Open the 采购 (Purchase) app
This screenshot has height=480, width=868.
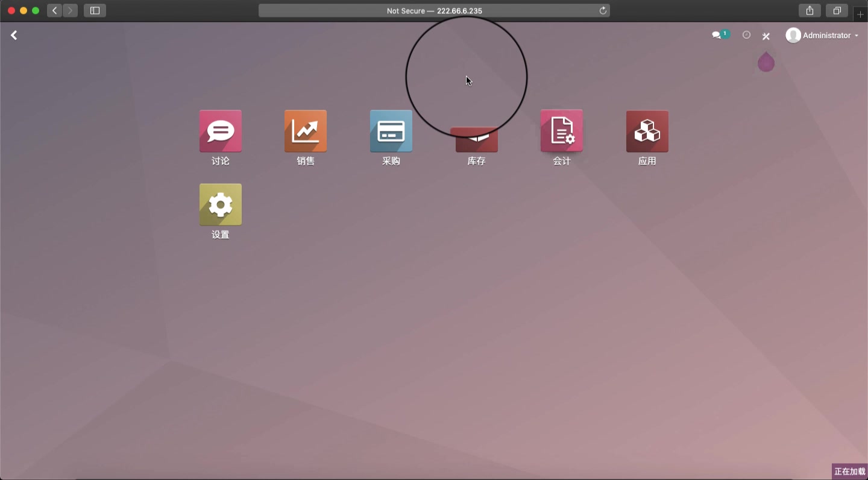click(391, 131)
